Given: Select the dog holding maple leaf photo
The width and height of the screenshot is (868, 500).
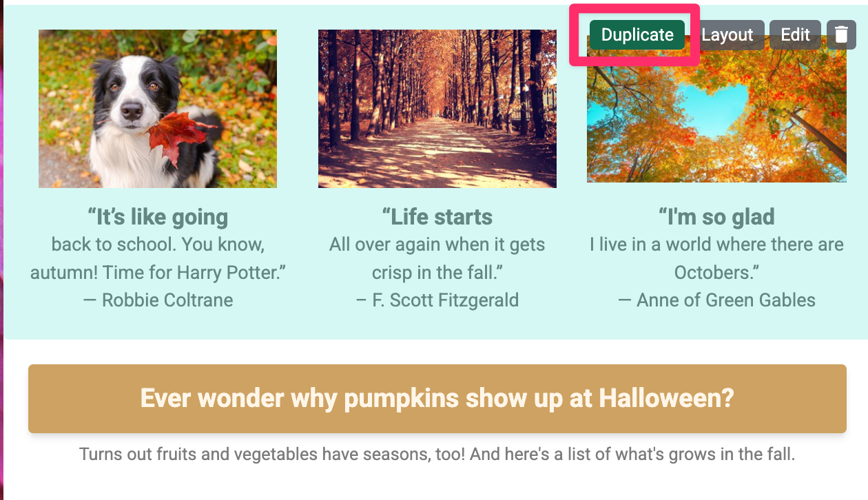Looking at the screenshot, I should [x=158, y=109].
